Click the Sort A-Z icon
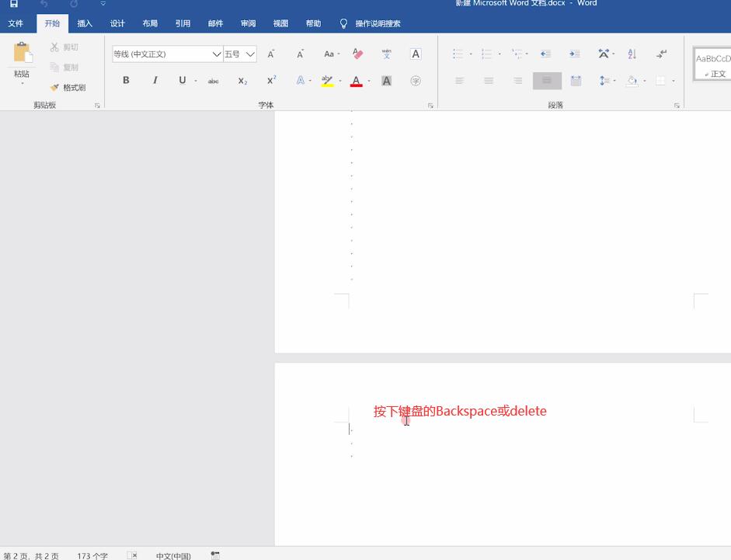 (632, 54)
